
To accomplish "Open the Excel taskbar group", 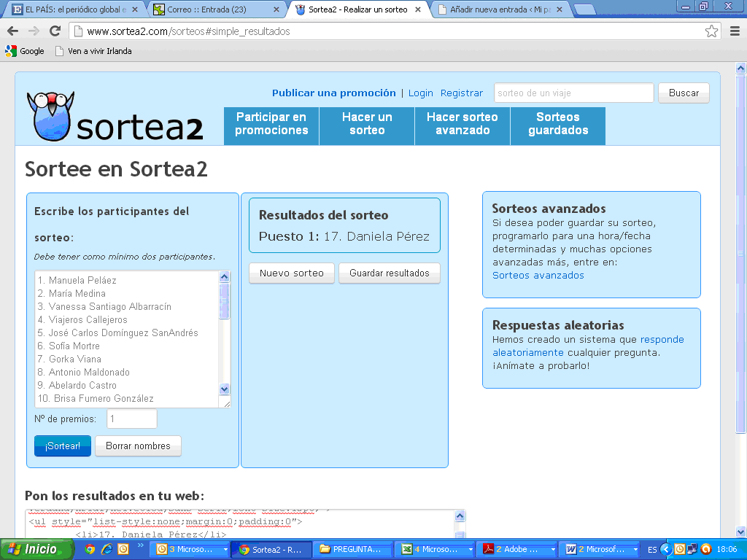I will point(436,549).
